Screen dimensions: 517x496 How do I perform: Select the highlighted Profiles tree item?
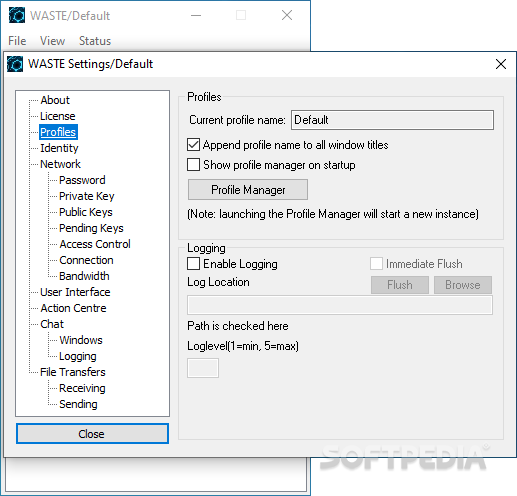pos(58,132)
